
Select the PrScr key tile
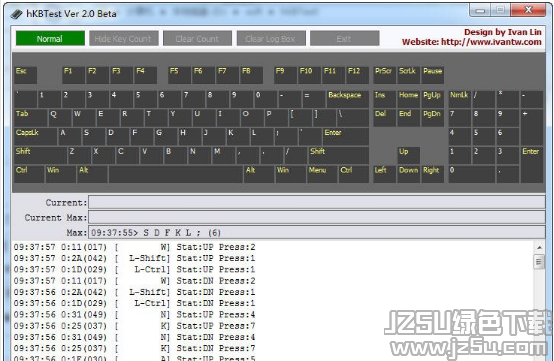tap(384, 75)
